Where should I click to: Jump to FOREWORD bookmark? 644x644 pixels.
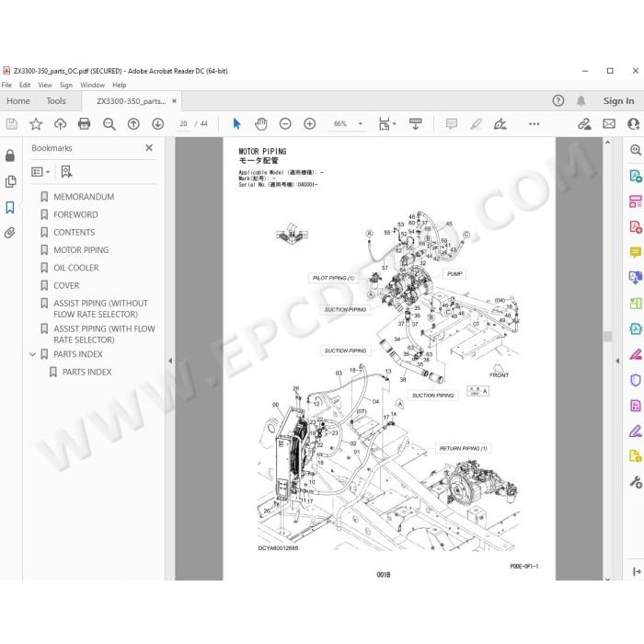75,214
